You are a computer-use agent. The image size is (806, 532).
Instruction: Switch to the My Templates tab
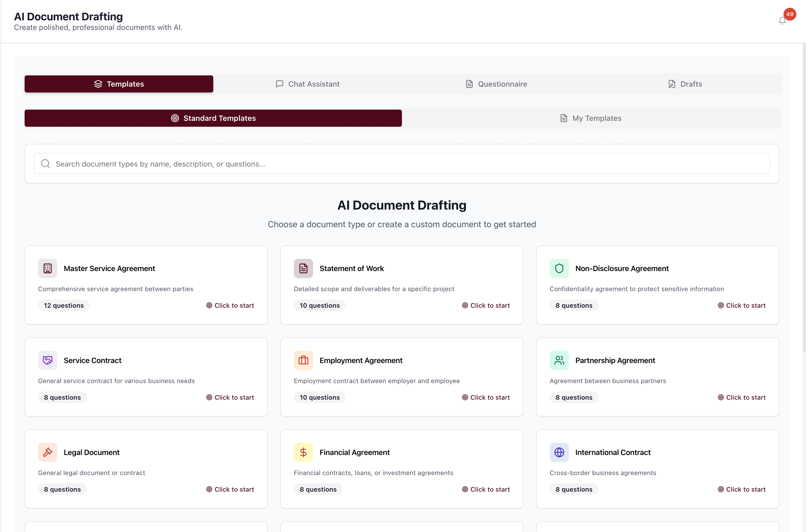click(x=591, y=118)
